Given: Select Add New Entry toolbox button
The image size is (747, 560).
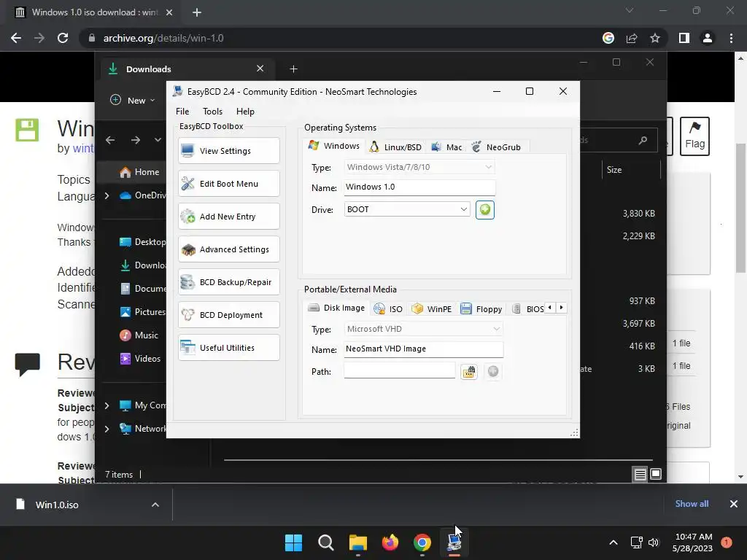Looking at the screenshot, I should (x=228, y=217).
